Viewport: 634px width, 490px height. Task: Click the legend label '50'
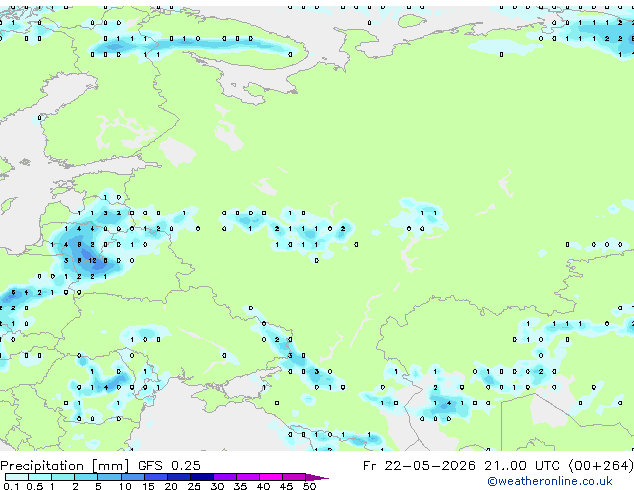[310, 486]
